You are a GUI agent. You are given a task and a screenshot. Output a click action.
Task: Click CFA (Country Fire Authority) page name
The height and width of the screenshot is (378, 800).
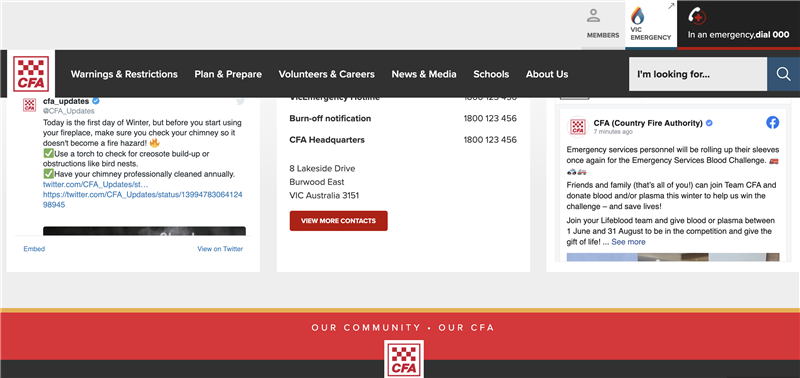(x=648, y=123)
